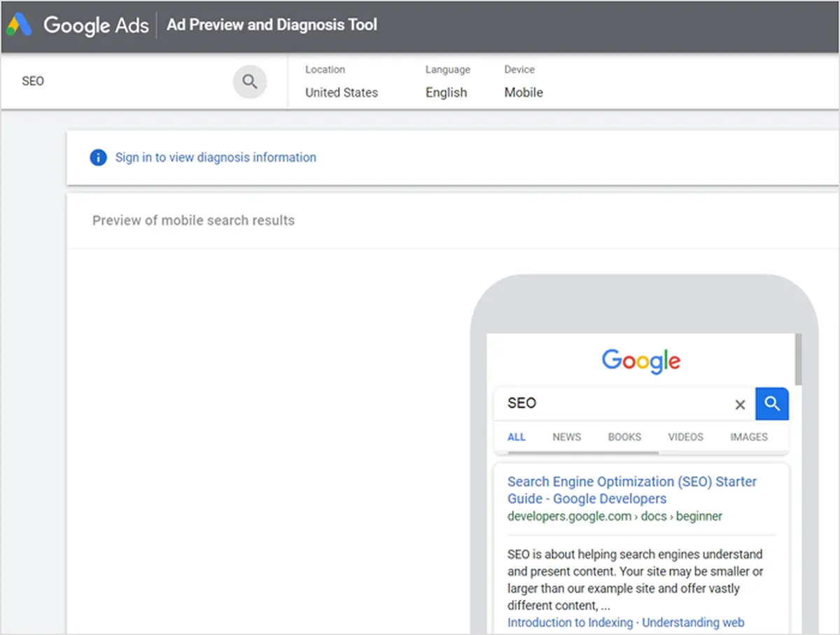The height and width of the screenshot is (635, 840).
Task: Open the Location dropdown set to United States
Action: tap(342, 81)
